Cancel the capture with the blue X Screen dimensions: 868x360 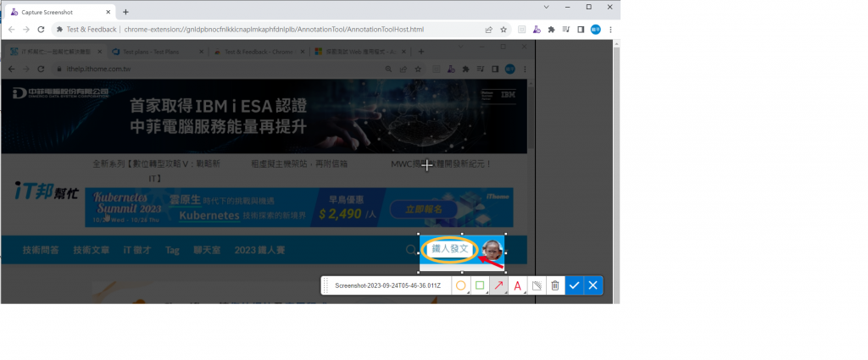click(593, 285)
